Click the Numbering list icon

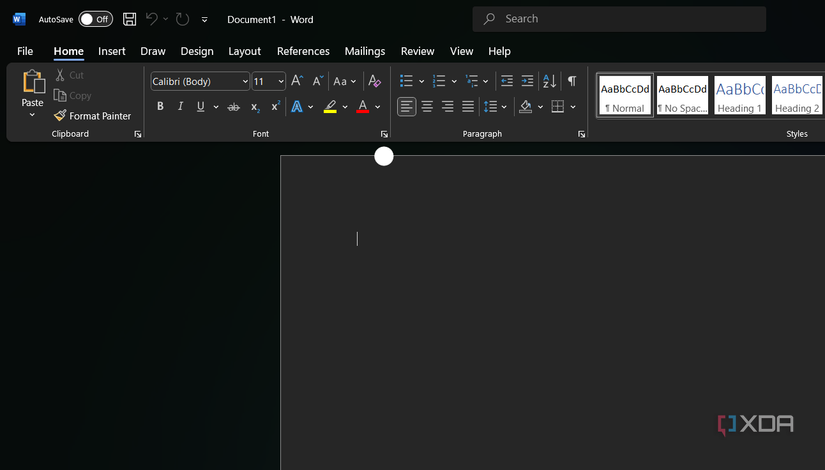click(x=439, y=81)
